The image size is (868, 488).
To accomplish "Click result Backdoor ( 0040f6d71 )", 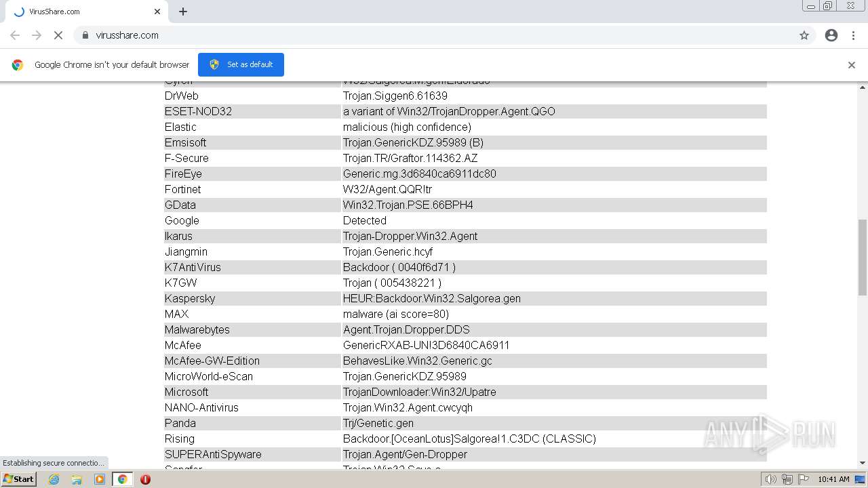I will (399, 267).
